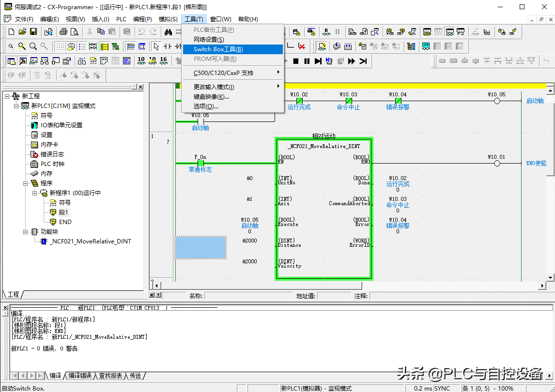Select Switch Box工具 menu entry

pos(218,49)
